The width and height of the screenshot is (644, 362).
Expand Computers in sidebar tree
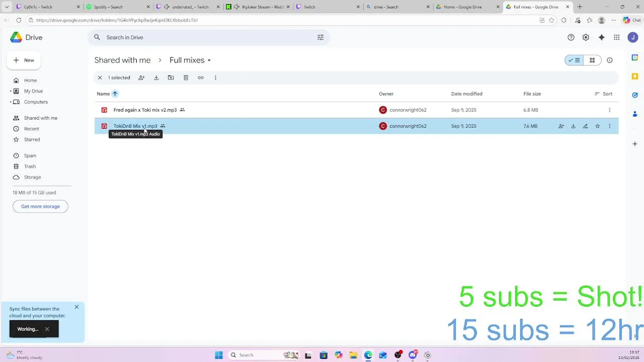[x=11, y=102]
